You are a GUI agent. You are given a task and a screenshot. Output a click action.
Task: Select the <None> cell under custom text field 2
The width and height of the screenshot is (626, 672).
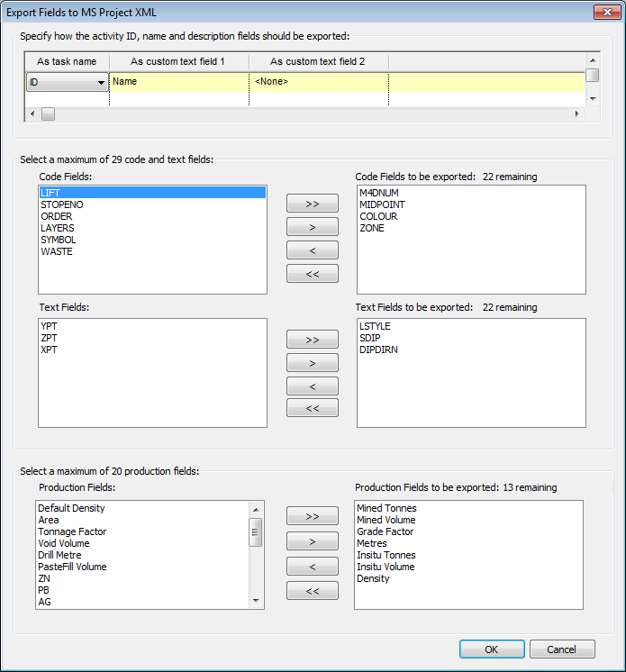(x=319, y=83)
